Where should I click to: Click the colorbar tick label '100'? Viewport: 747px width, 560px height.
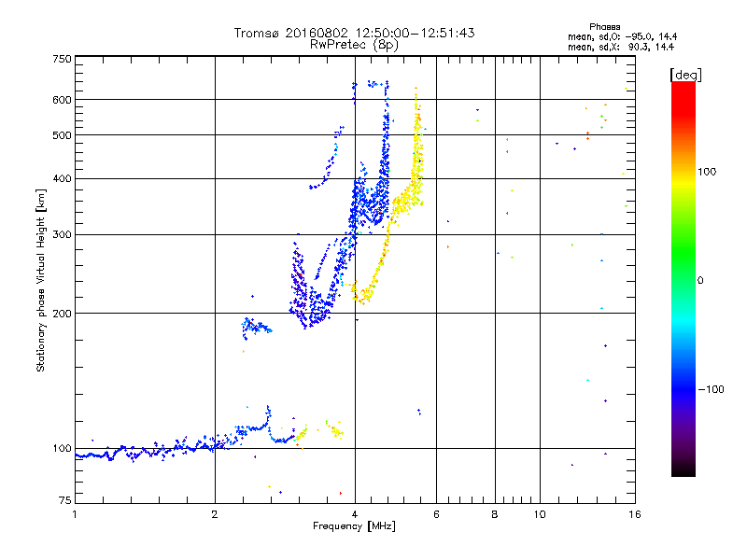707,172
